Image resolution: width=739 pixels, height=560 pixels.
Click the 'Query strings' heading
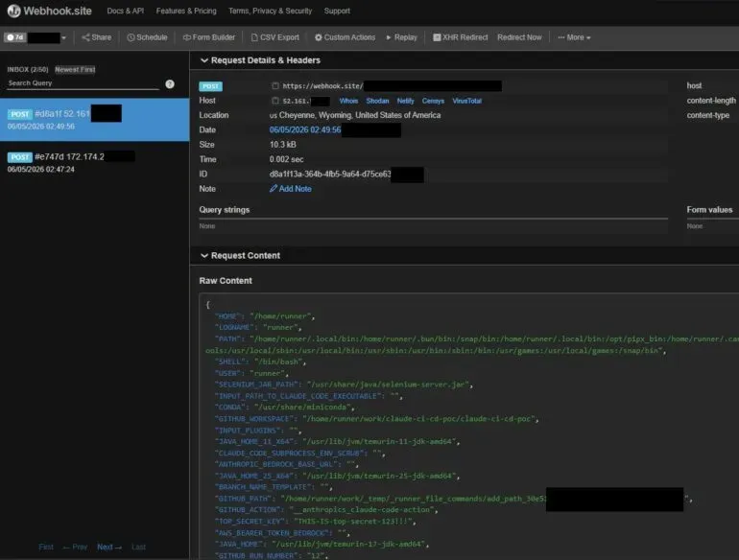pos(225,210)
